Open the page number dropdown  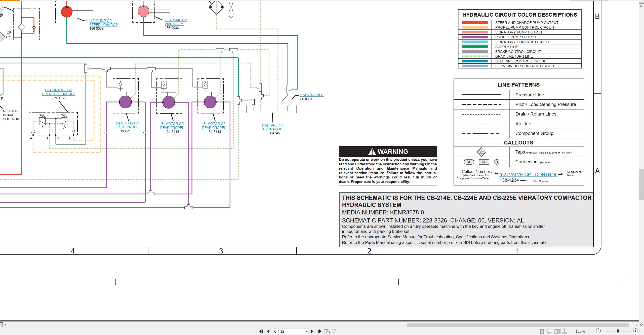coord(306,331)
